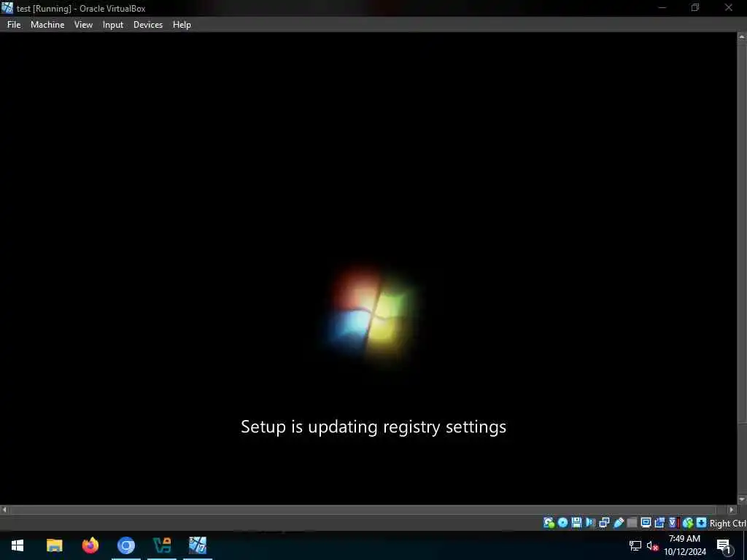The height and width of the screenshot is (560, 747).
Task: Click the horizontal scrollbar track
Action: coord(368,510)
